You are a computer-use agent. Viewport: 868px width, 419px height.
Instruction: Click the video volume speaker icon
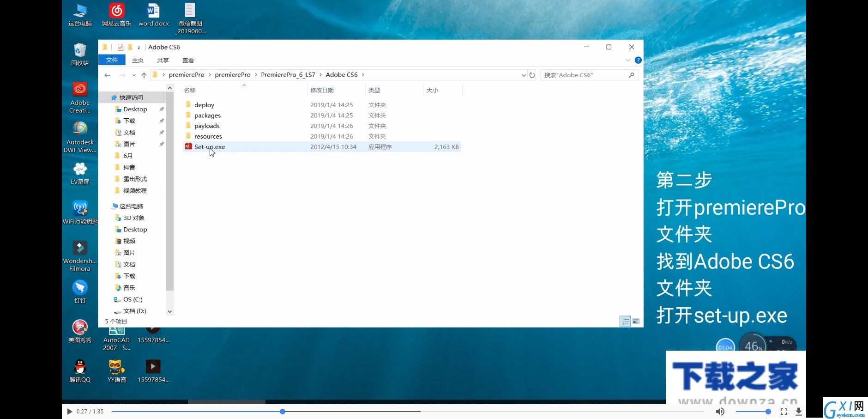pyautogui.click(x=720, y=411)
